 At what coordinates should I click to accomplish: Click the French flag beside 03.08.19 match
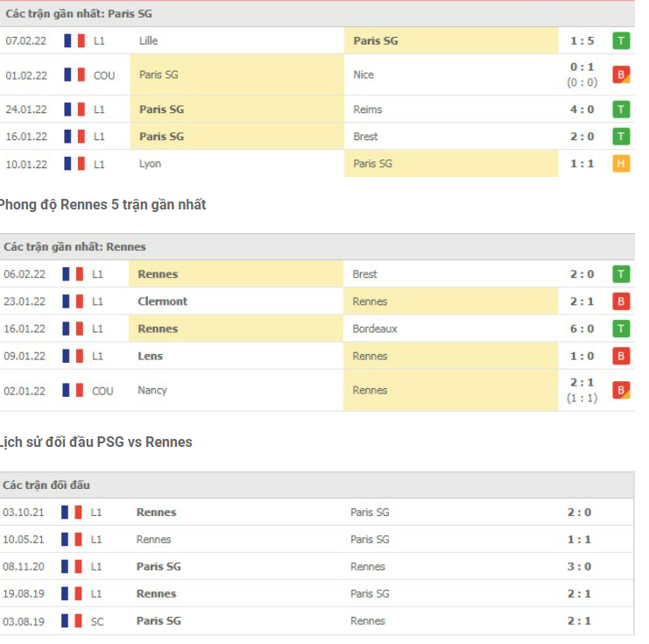pos(72,620)
